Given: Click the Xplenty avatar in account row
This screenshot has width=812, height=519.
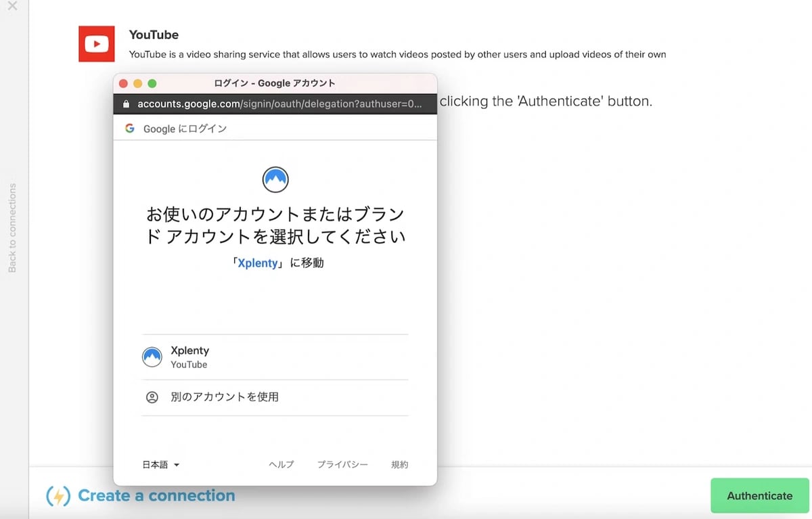Looking at the screenshot, I should click(152, 357).
